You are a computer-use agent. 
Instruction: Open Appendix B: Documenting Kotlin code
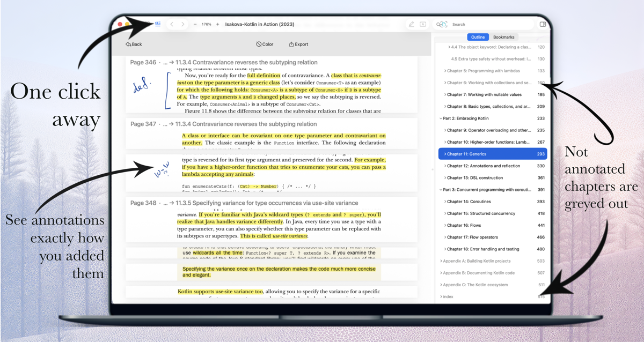point(493,273)
